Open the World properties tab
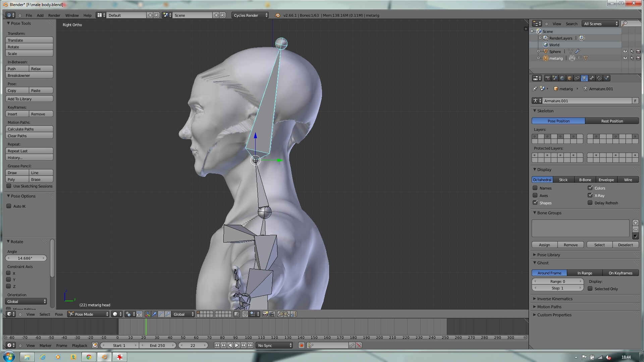The image size is (644, 362). (x=562, y=78)
